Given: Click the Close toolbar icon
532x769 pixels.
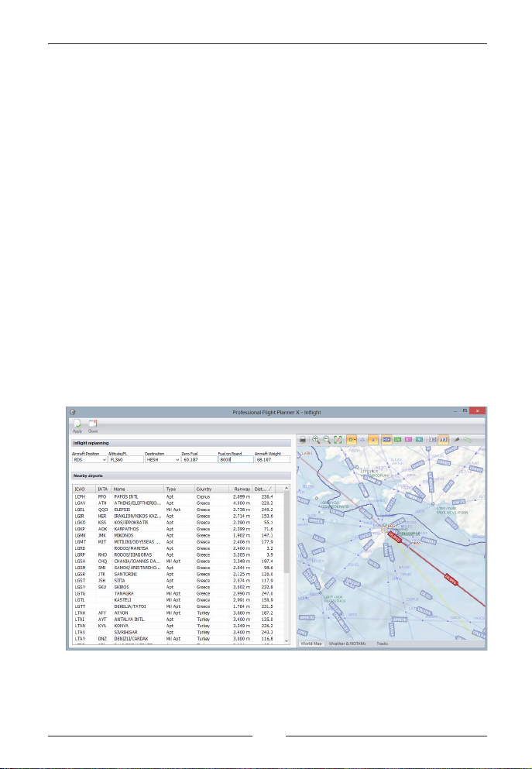Looking at the screenshot, I should [x=93, y=426].
